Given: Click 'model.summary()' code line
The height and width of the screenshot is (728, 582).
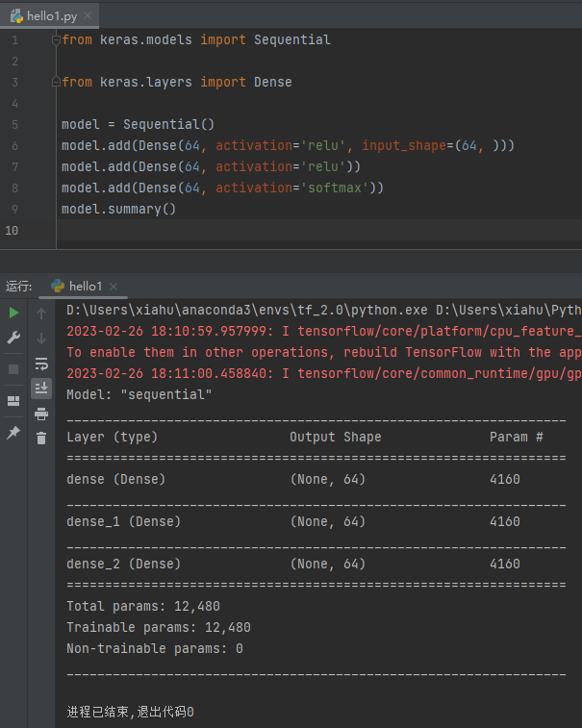Looking at the screenshot, I should 119,210.
